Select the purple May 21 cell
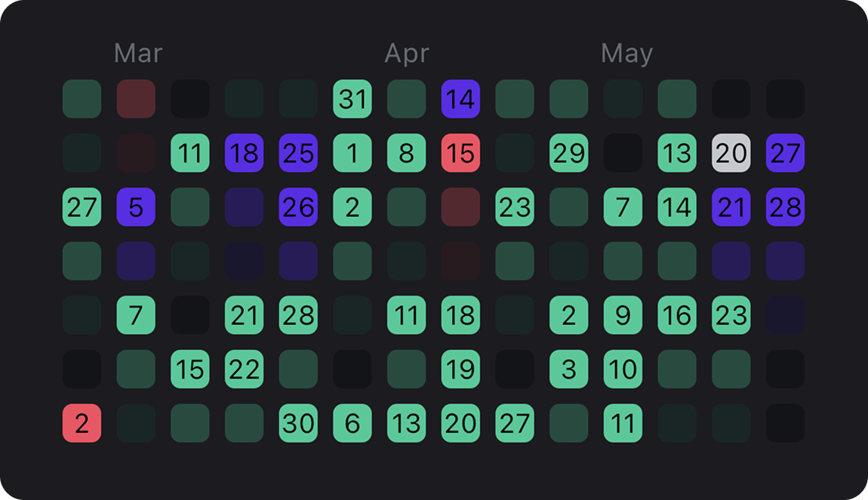The width and height of the screenshot is (868, 500). (731, 207)
